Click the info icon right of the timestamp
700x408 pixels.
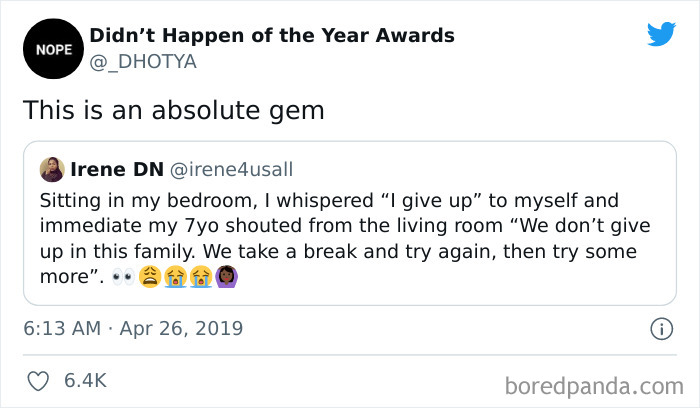[x=660, y=328]
